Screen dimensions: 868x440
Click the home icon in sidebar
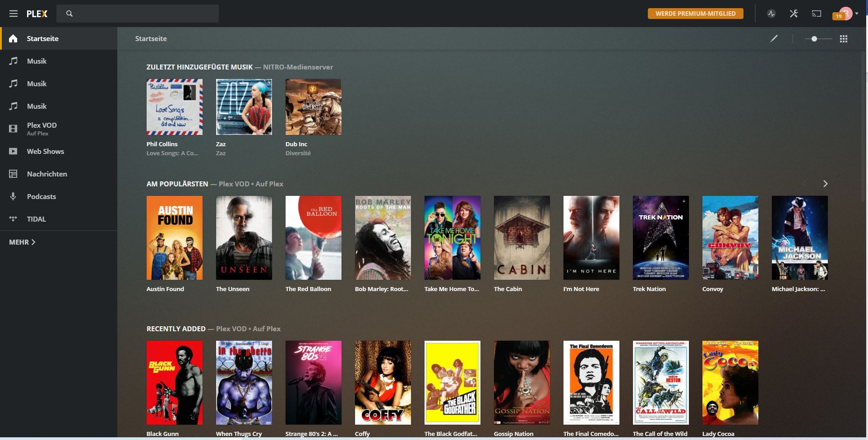[13, 38]
